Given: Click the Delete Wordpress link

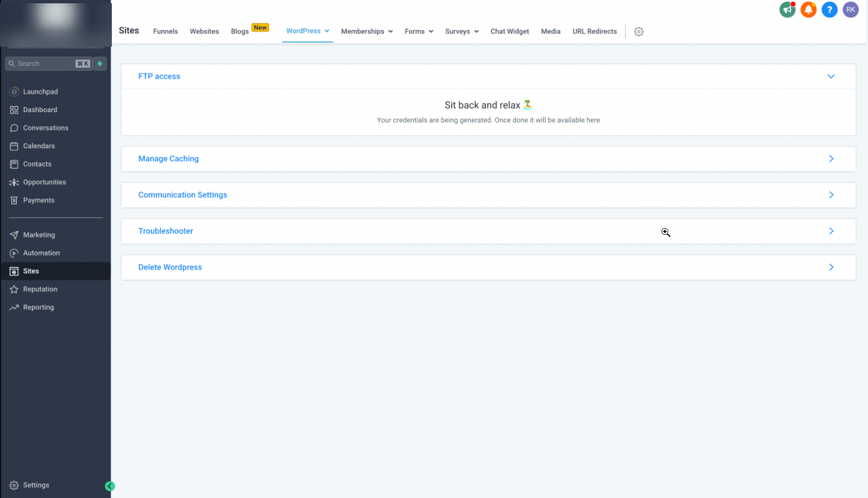Looking at the screenshot, I should click(170, 267).
